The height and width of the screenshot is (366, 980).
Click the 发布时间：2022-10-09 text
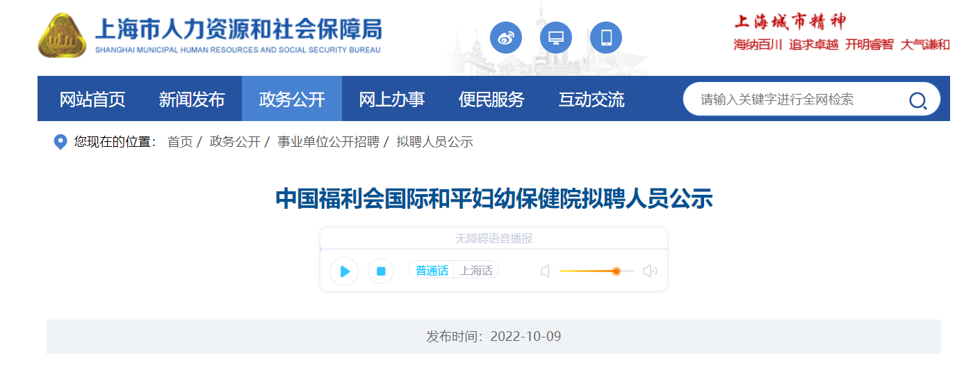pyautogui.click(x=493, y=337)
